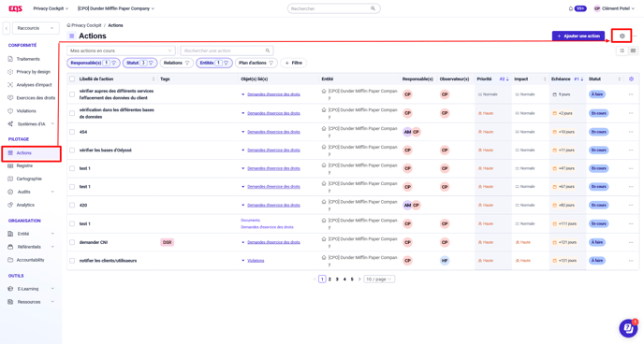Open the Responsable(s) filter

click(94, 64)
